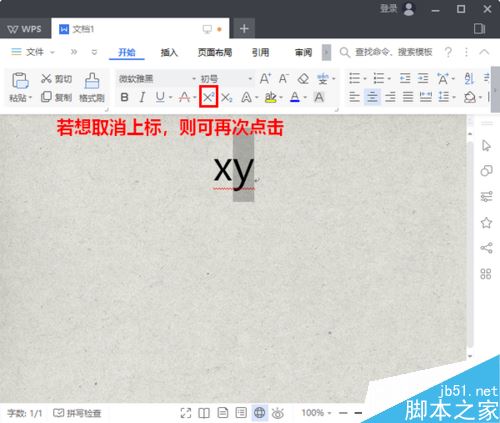Toggle center alignment button
500x423 pixels.
pyautogui.click(x=372, y=97)
